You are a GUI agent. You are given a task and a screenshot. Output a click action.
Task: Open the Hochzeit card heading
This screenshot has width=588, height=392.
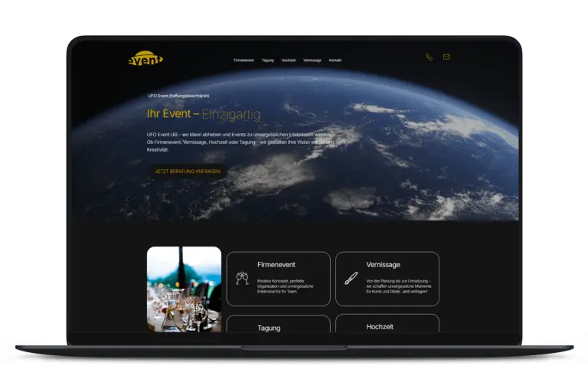tap(380, 327)
